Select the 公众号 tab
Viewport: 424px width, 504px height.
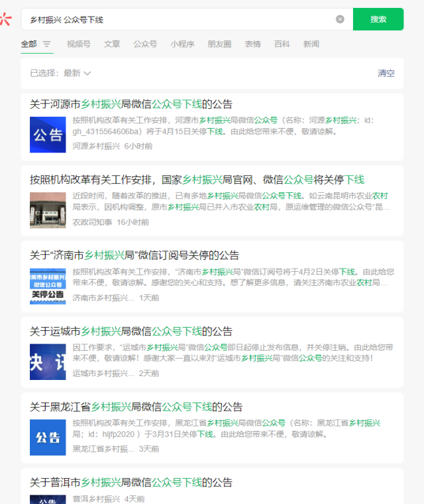(x=145, y=44)
